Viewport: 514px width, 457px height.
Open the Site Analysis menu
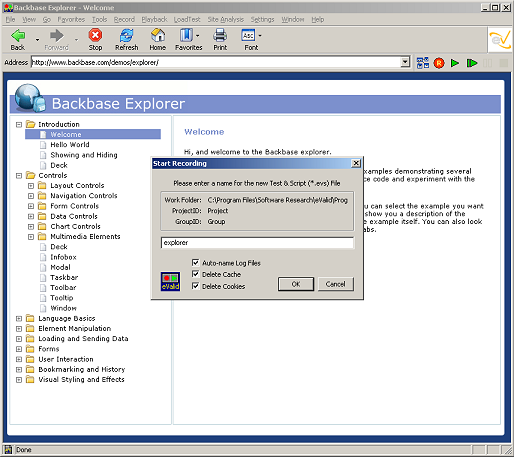226,19
